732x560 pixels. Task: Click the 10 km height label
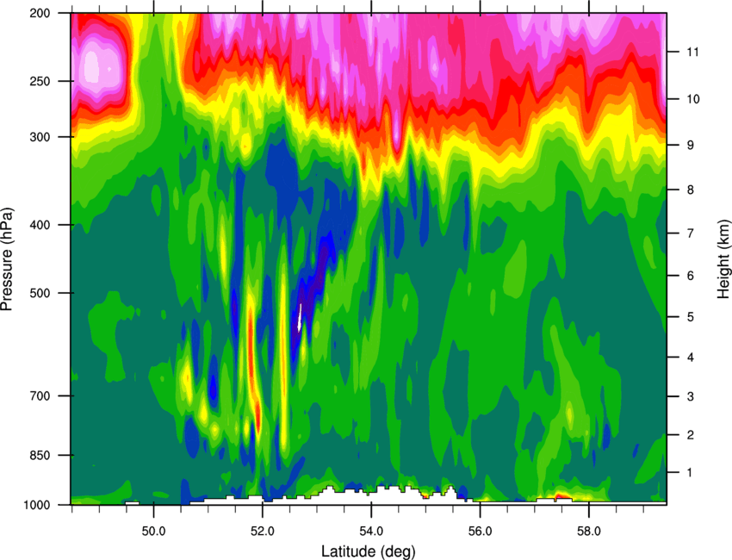tap(693, 99)
